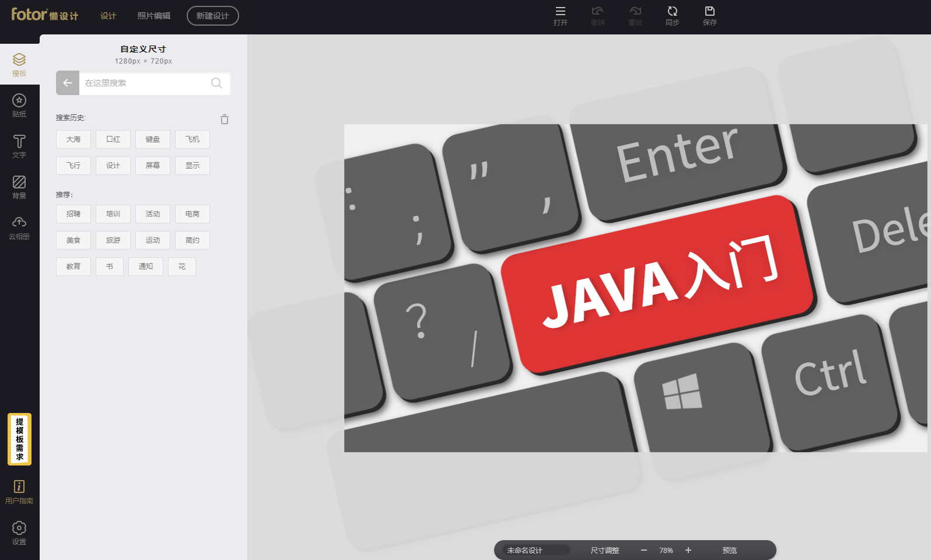Select the 文字 text tool
The height and width of the screenshot is (560, 931).
[19, 146]
